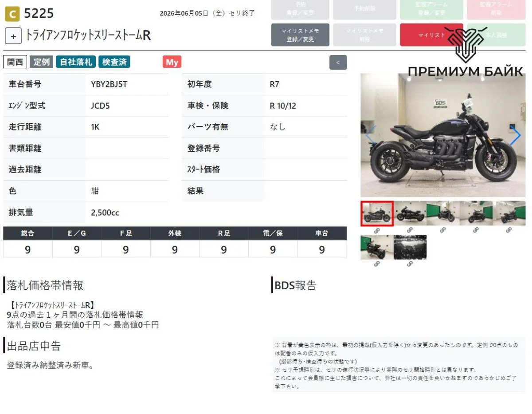532x414 pixels.
Task: Click the 落札価格帯情報 heading
Action: pyautogui.click(x=45, y=285)
